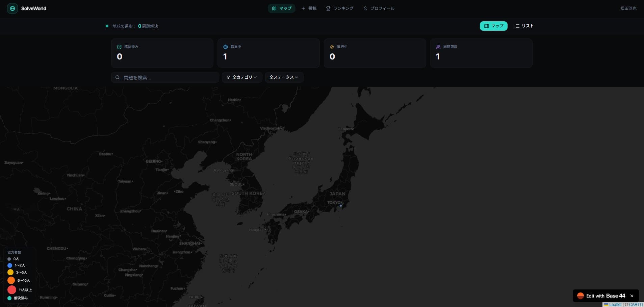Screen dimensions: 644x307
Task: Dismiss the Edit with Base44 badge
Action: click(x=632, y=296)
